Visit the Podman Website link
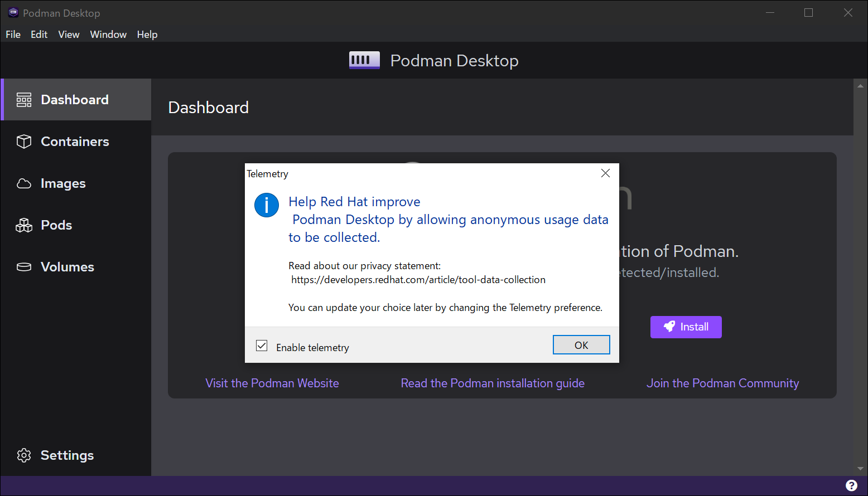868x496 pixels. click(x=272, y=383)
